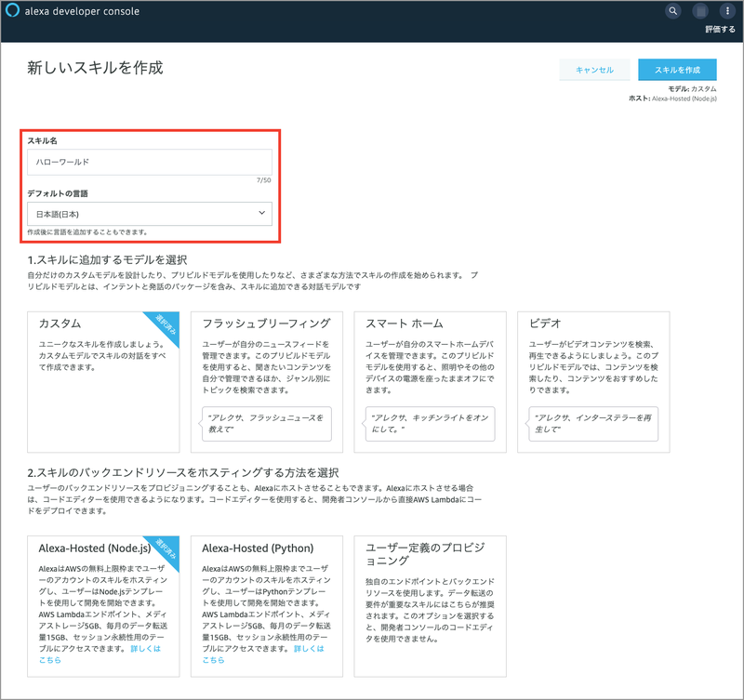Choose Alexa-Hosted (Node.js) hosting card
This screenshot has height=700, width=744.
103,606
